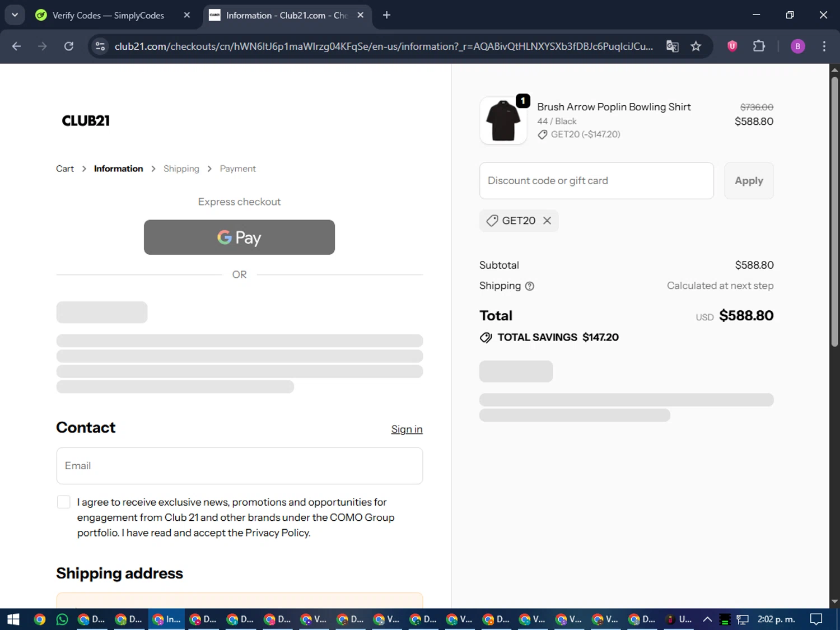Image resolution: width=840 pixels, height=630 pixels.
Task: Focus the club21.com address bar
Action: coord(384,46)
